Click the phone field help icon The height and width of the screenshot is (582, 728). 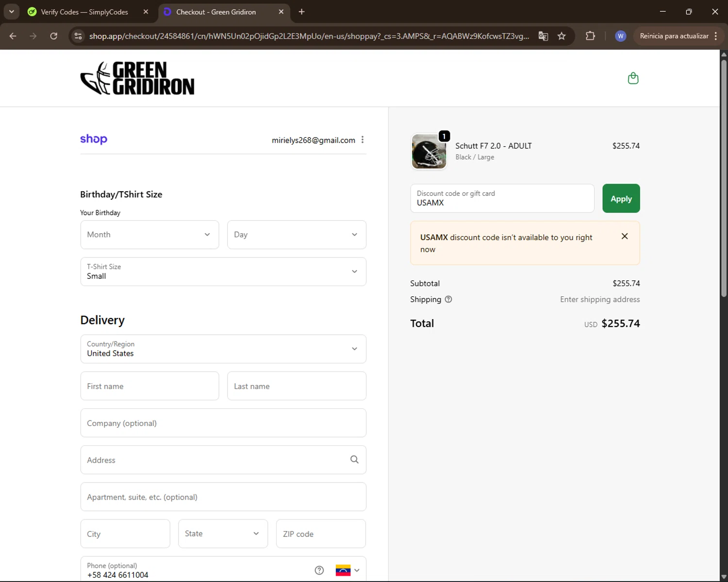(319, 570)
